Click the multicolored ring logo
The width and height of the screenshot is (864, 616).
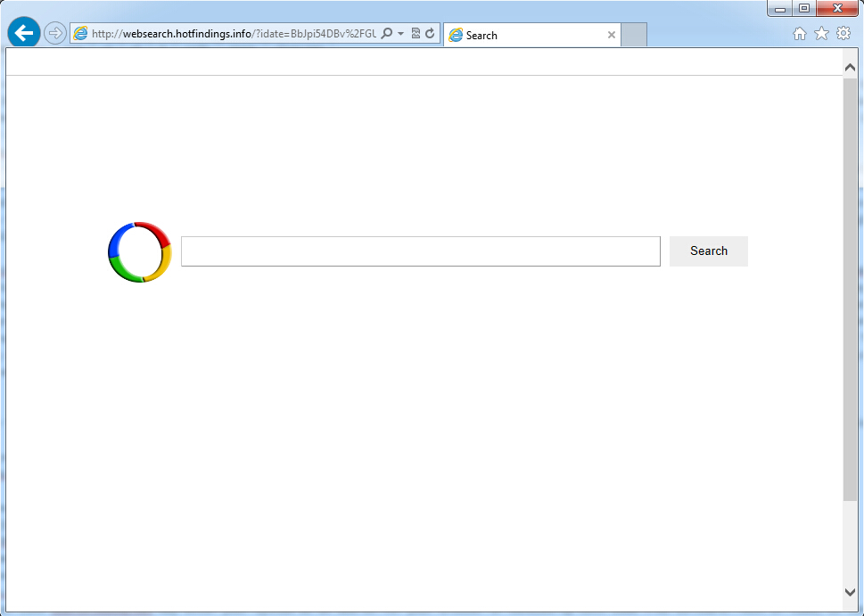click(x=139, y=251)
